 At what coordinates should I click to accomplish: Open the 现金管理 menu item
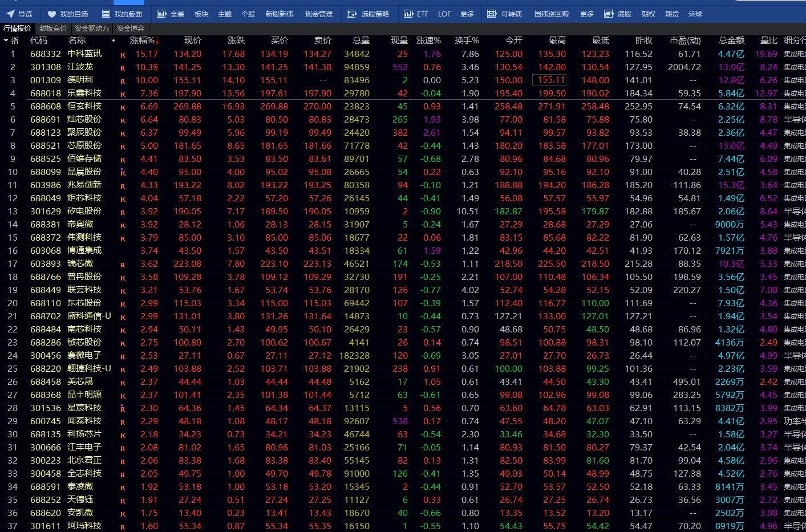pos(319,14)
